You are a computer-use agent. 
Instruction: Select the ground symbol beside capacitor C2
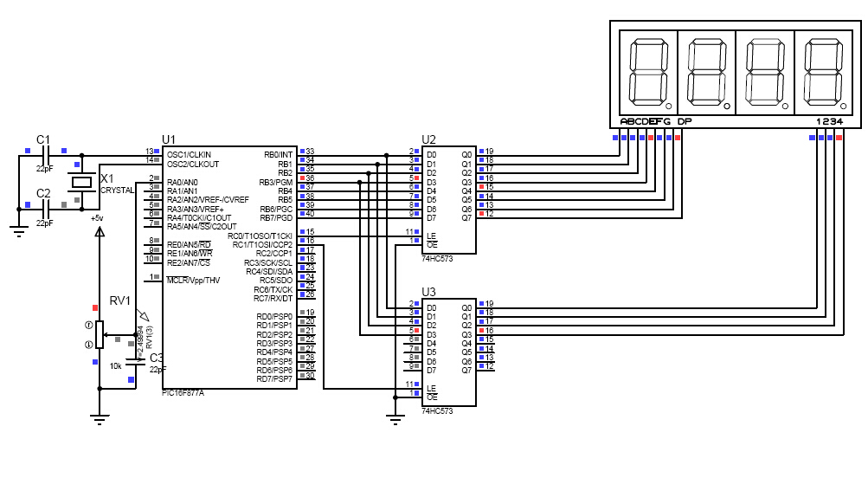19,231
